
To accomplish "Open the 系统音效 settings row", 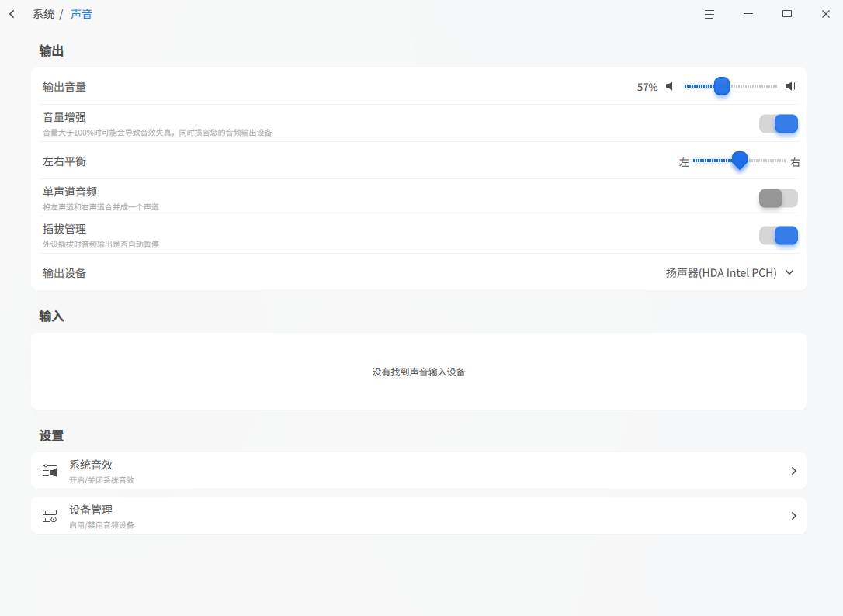I will click(418, 471).
